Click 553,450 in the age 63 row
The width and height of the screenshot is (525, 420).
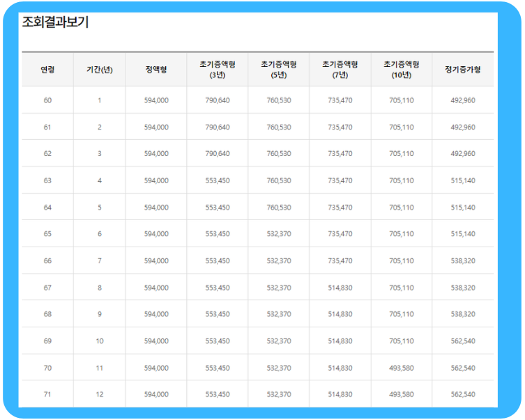tap(218, 180)
